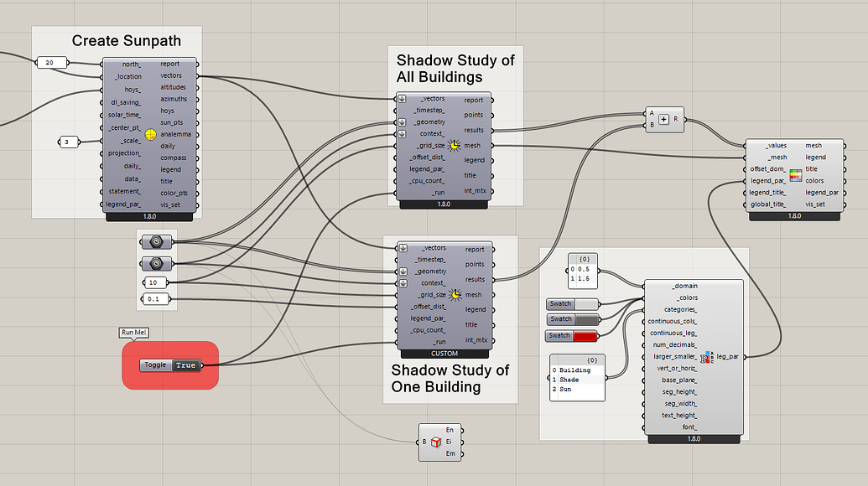
Task: Click the '_colors' input on Legend Parameters
Action: pyautogui.click(x=687, y=298)
